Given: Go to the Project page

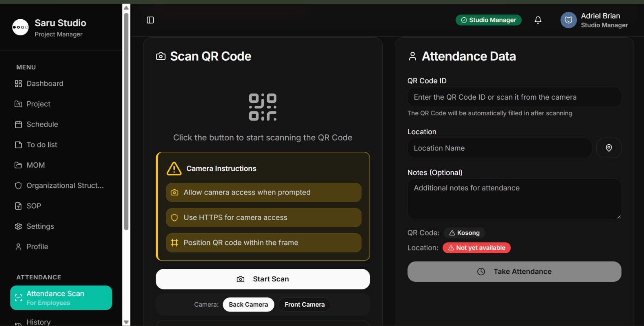Looking at the screenshot, I should pyautogui.click(x=61, y=104).
